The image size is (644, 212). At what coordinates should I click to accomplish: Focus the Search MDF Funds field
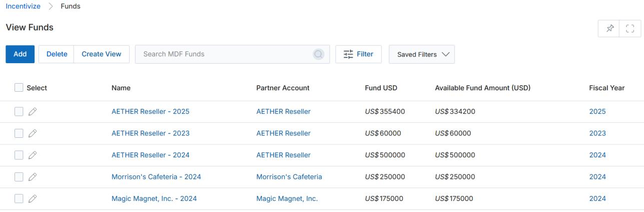pos(233,54)
